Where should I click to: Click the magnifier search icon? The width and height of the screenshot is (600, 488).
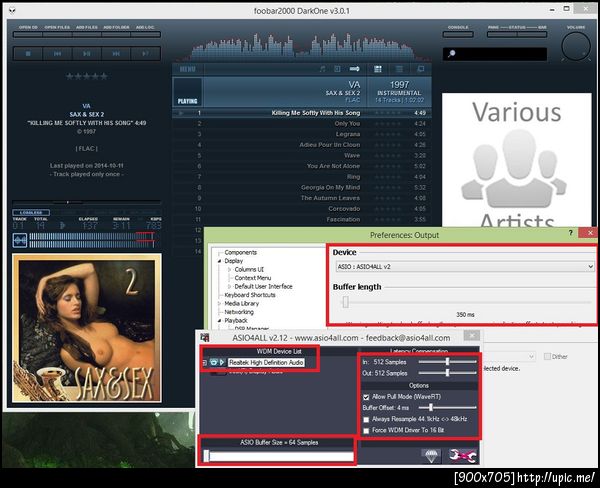452,54
